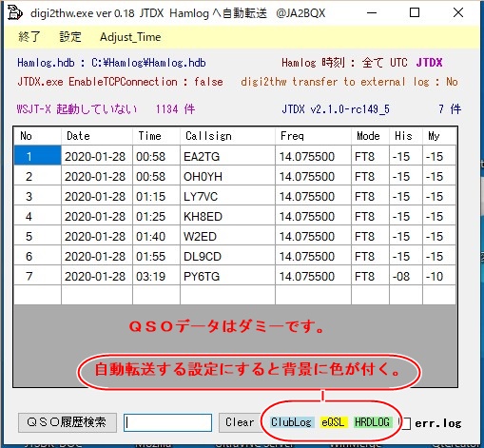Image resolution: width=484 pixels, height=448 pixels.
Task: Click the Freq column header
Action: [x=313, y=136]
